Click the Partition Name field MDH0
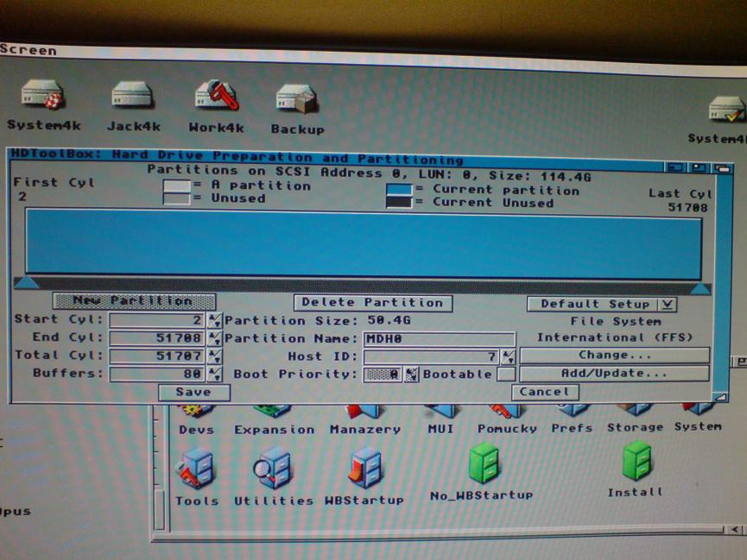This screenshot has height=560, width=747. click(439, 338)
